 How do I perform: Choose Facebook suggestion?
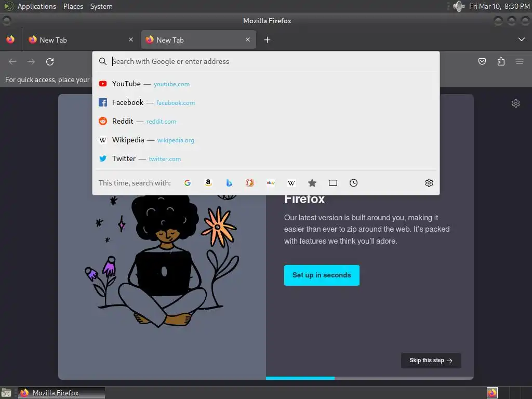(x=266, y=102)
